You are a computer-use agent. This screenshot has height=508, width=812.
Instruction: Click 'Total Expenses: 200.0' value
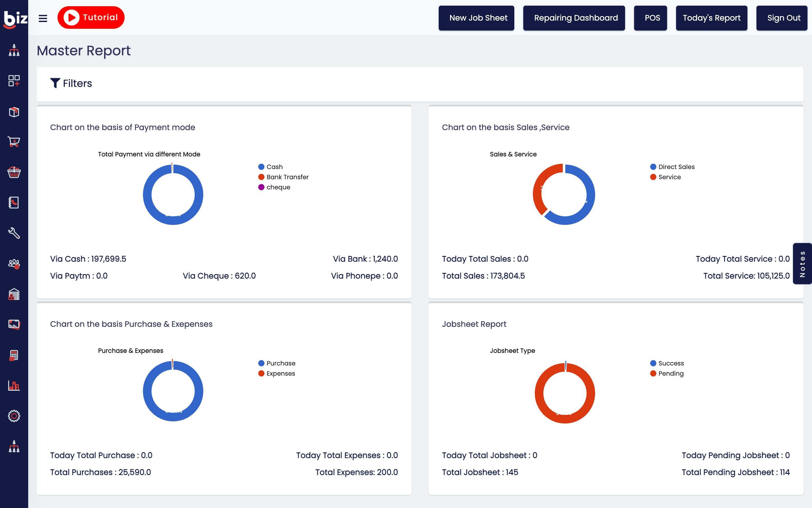tap(356, 472)
